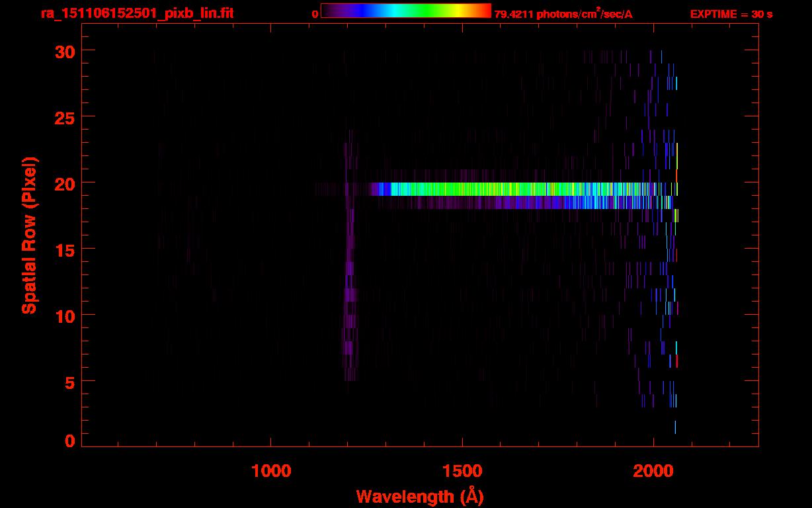Select the Wavelength (Å) axis label
The height and width of the screenshot is (508, 812).
(416, 495)
